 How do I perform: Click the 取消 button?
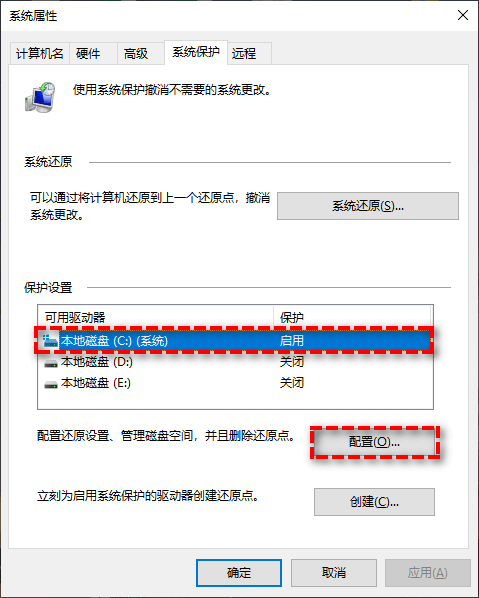334,573
